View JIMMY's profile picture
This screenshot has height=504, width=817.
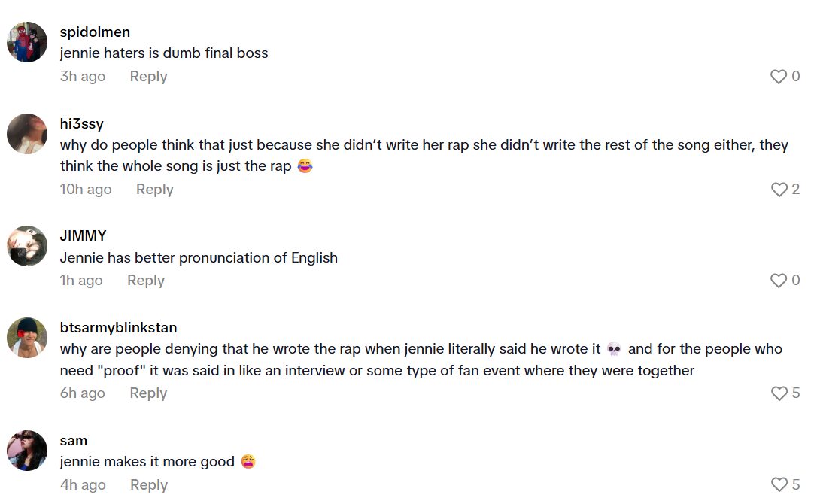[x=27, y=244]
